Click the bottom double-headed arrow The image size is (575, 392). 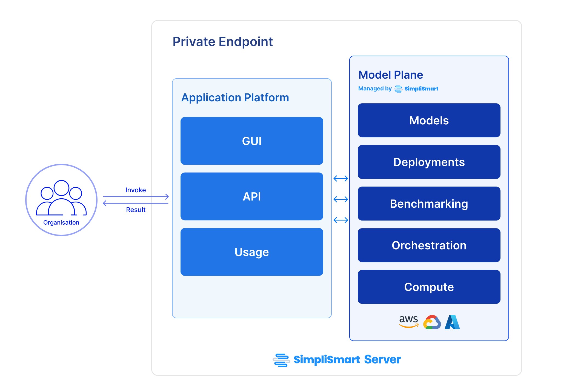[341, 220]
